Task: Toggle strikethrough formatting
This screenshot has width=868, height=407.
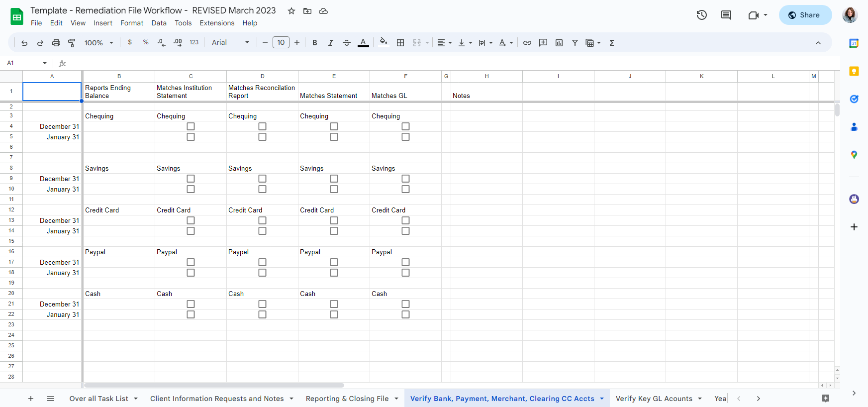Action: [x=347, y=43]
